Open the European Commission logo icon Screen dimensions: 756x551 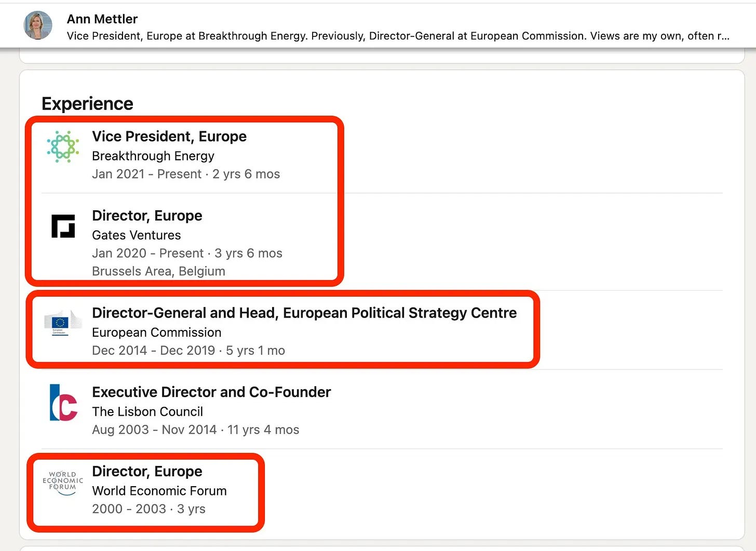coord(63,323)
